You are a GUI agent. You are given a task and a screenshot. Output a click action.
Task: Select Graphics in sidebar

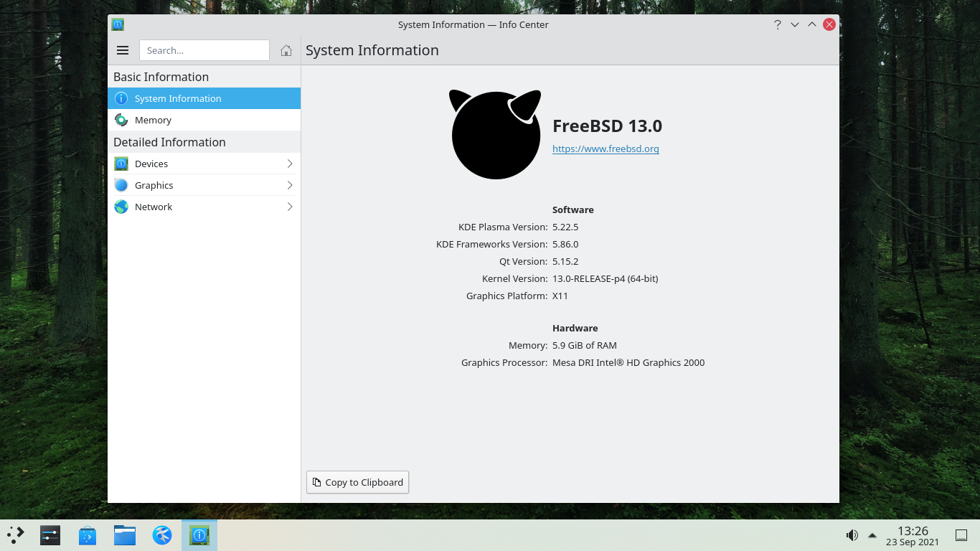[204, 185]
